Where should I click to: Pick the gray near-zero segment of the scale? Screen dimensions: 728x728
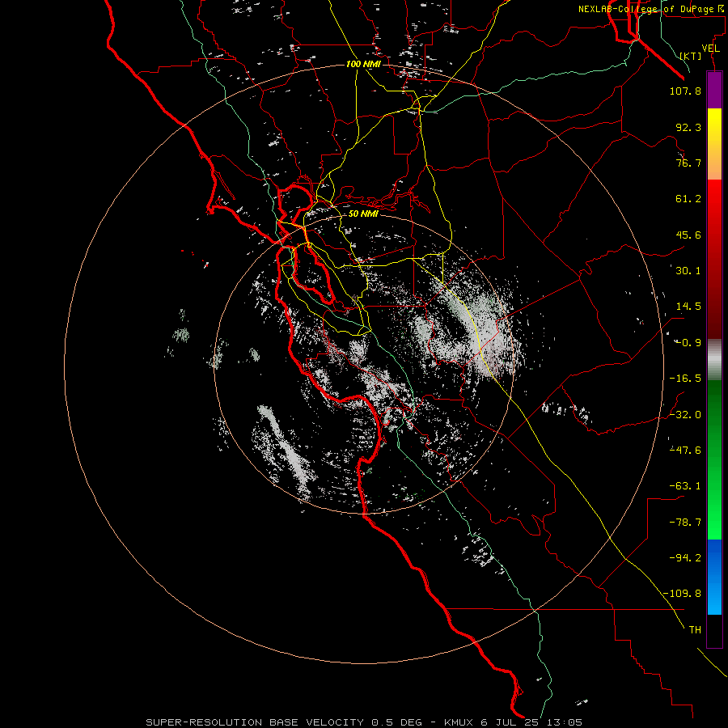[x=714, y=359]
